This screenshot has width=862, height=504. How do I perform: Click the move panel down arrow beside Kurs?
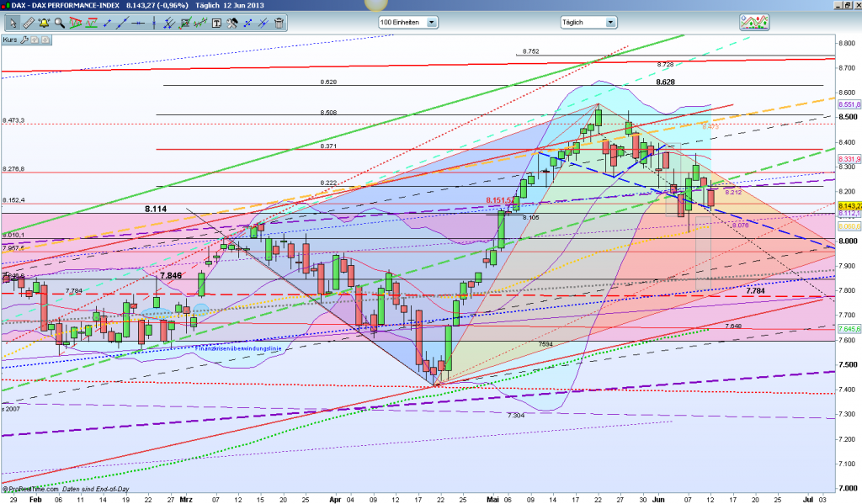coord(45,40)
